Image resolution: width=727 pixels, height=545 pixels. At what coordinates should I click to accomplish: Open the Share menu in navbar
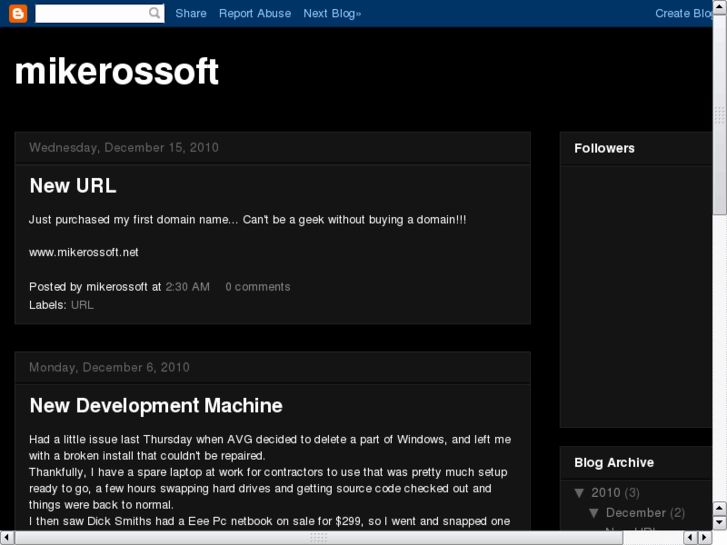tap(191, 13)
